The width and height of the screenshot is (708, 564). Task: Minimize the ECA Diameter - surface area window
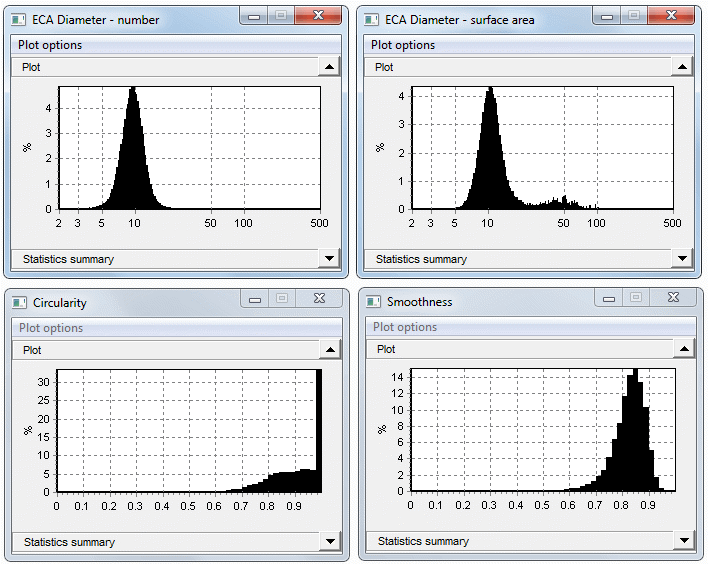point(606,15)
